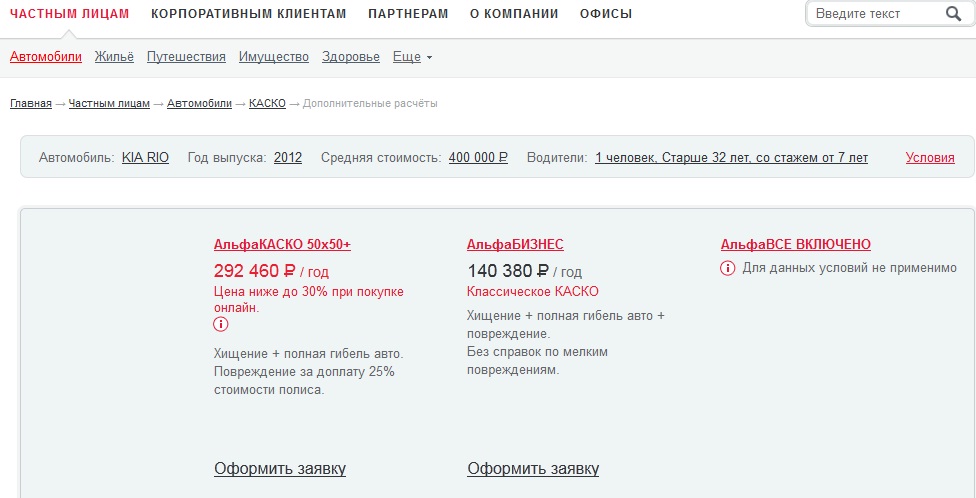
Task: Open АльфаВСЕ ВКЛЮЧЕНО product link
Action: [x=796, y=245]
